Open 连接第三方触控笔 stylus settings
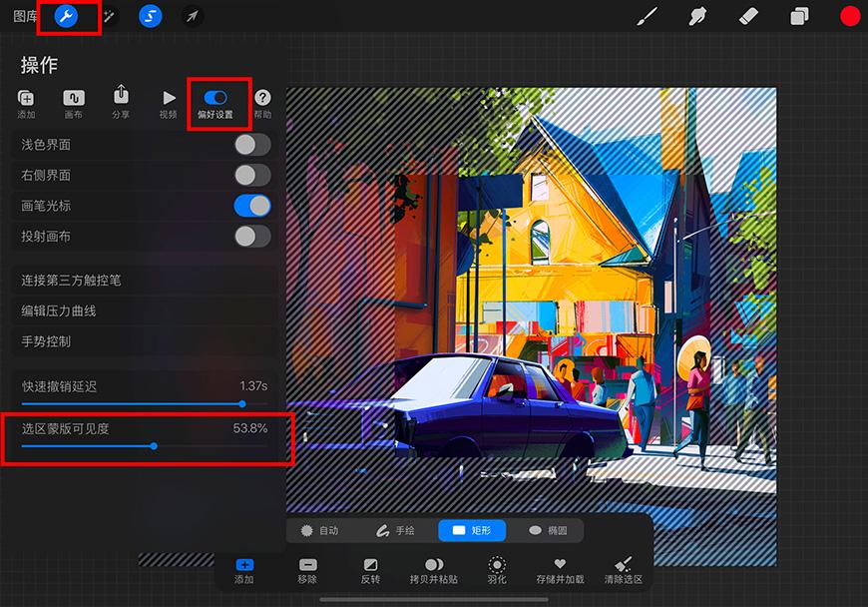Viewport: 868px width, 607px height. (144, 281)
